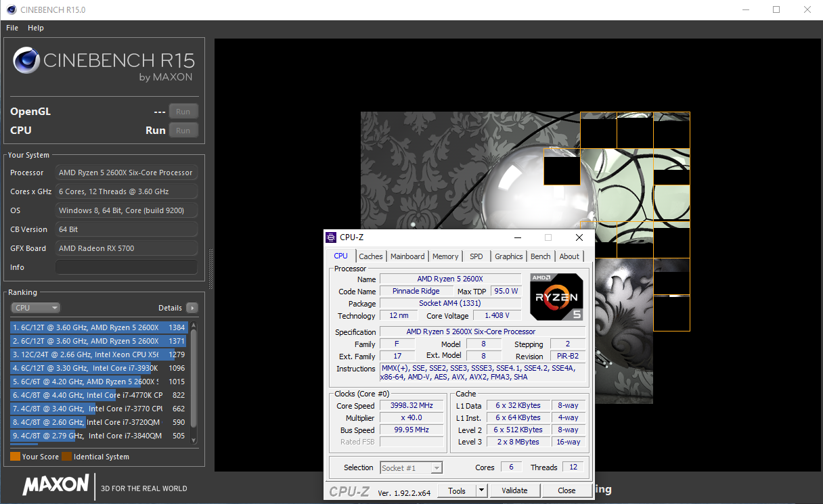
Task: Run the OpenGL benchmark
Action: (x=183, y=112)
